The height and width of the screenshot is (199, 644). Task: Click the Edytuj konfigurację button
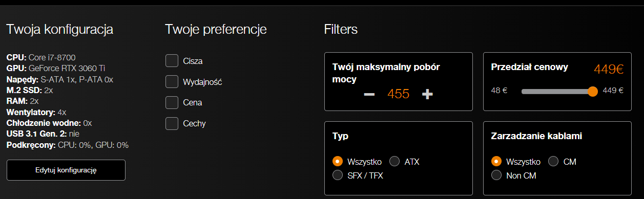tap(66, 170)
